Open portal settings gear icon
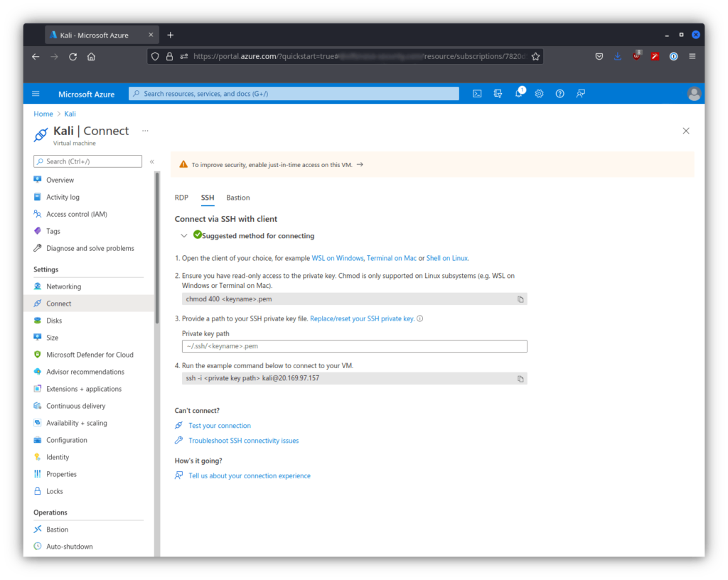The height and width of the screenshot is (580, 728). [x=539, y=94]
